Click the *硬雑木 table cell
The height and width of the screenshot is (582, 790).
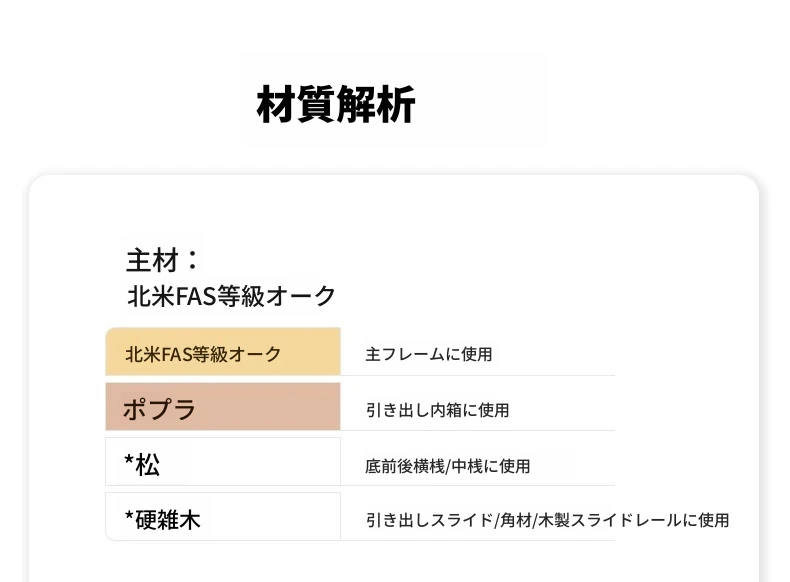(x=222, y=519)
